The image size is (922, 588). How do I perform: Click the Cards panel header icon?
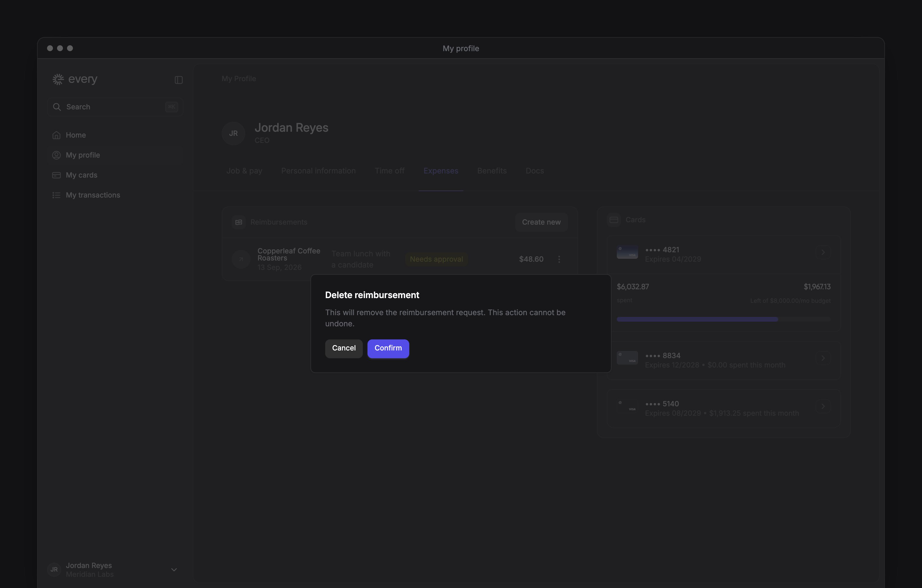614,220
